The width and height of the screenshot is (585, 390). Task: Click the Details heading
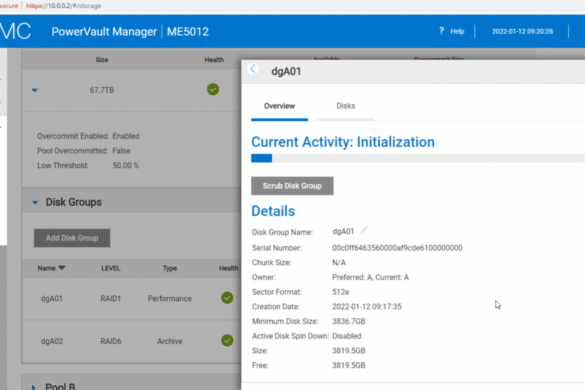tap(273, 211)
